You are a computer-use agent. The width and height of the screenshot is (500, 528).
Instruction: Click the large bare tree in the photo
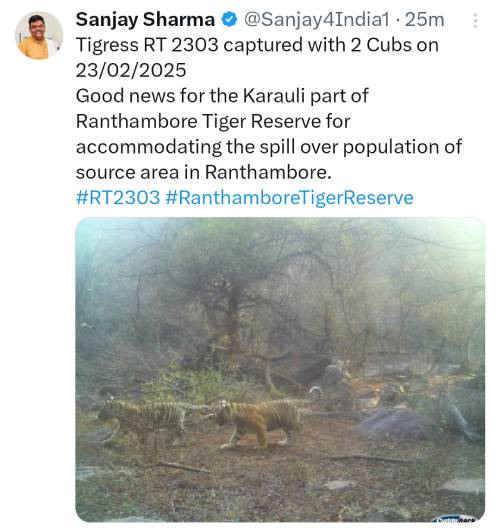232,296
